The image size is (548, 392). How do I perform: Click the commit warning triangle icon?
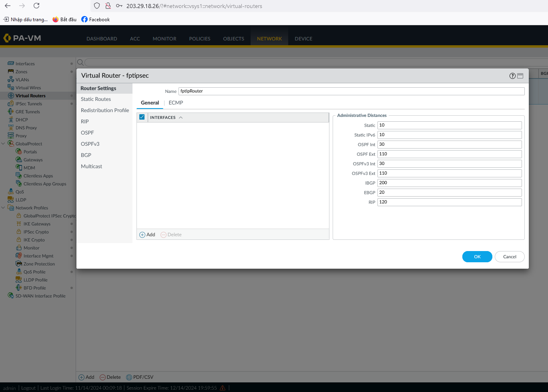[x=223, y=388]
